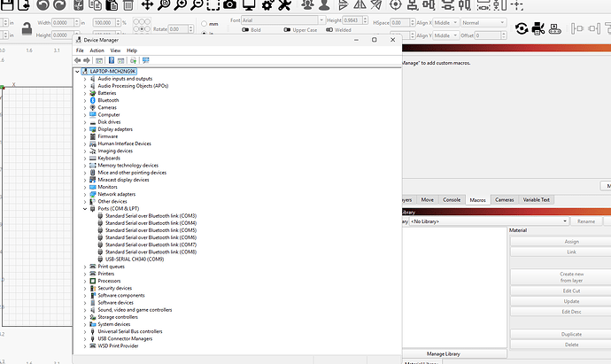This screenshot has height=364, width=611.
Task: Switch to the Variable Text tab
Action: click(x=537, y=200)
